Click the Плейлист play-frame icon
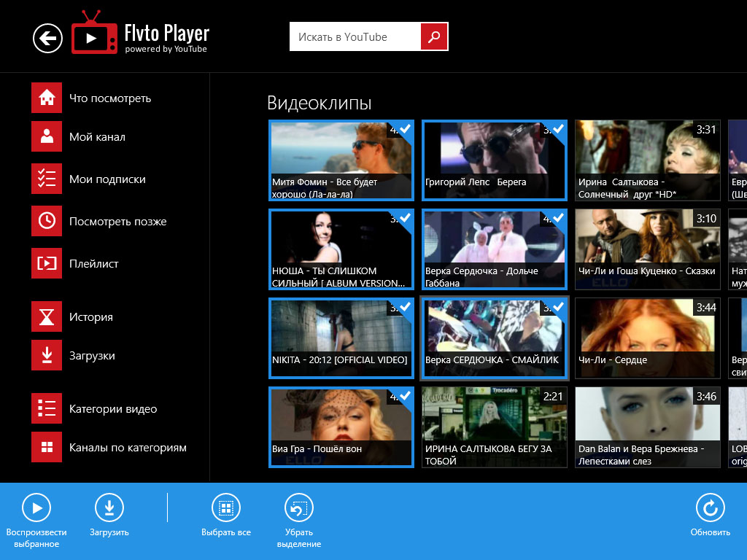 47,262
